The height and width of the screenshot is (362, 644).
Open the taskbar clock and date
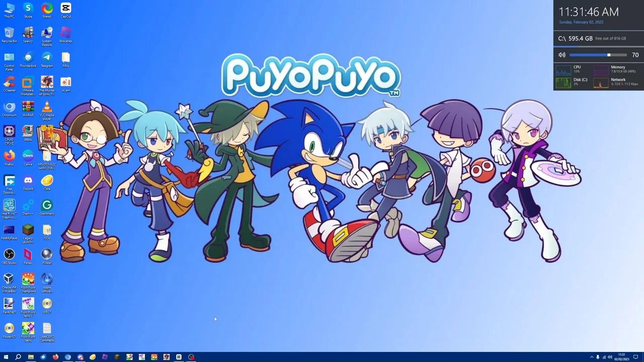coord(622,357)
